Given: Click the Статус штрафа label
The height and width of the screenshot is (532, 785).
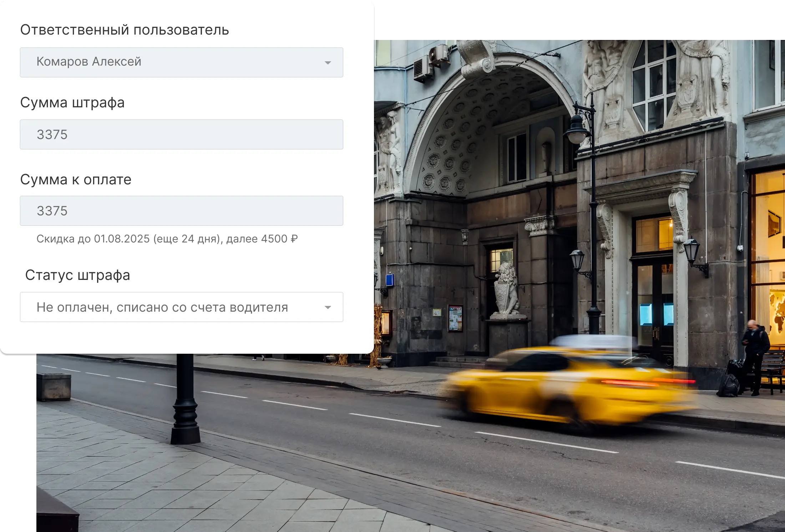Looking at the screenshot, I should 77,275.
